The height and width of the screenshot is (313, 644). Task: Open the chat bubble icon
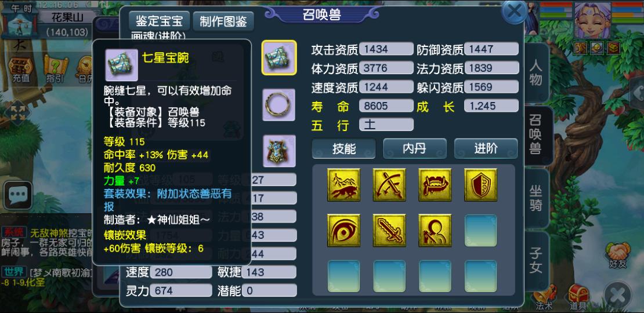coord(17,195)
